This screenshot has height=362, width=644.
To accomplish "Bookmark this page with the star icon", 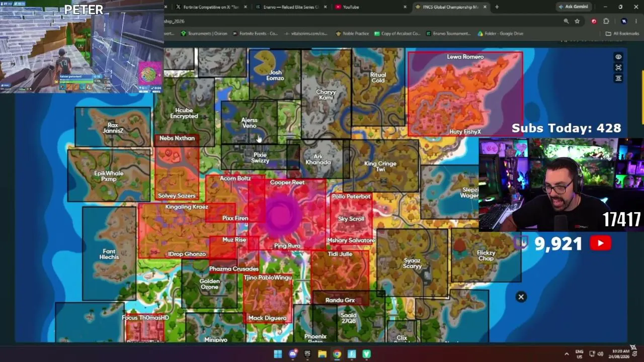I will tap(577, 21).
